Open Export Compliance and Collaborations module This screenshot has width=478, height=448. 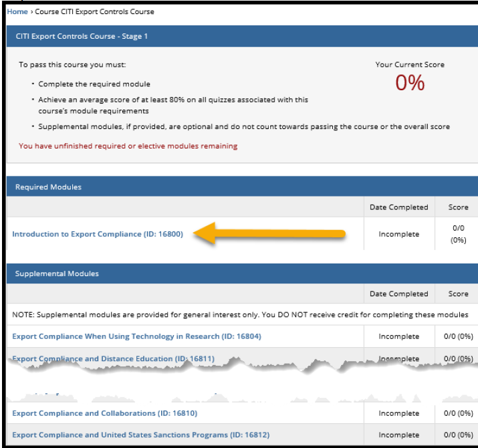pyautogui.click(x=105, y=413)
